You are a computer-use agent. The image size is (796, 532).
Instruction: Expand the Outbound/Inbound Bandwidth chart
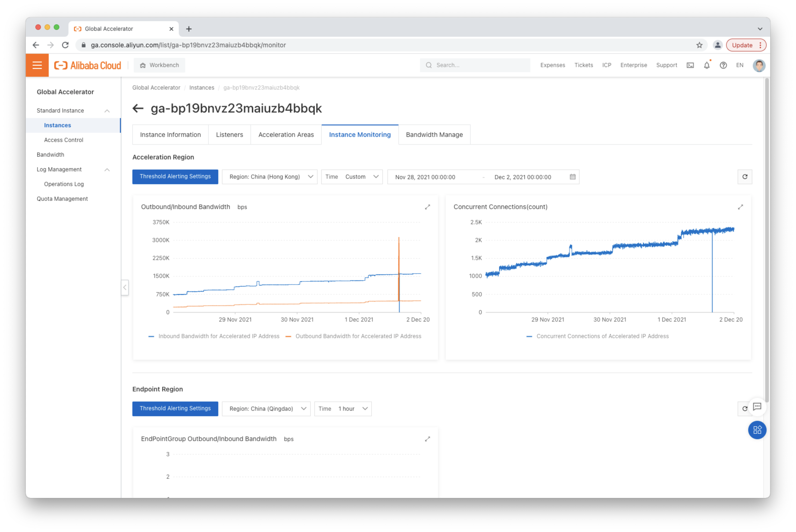[427, 207]
